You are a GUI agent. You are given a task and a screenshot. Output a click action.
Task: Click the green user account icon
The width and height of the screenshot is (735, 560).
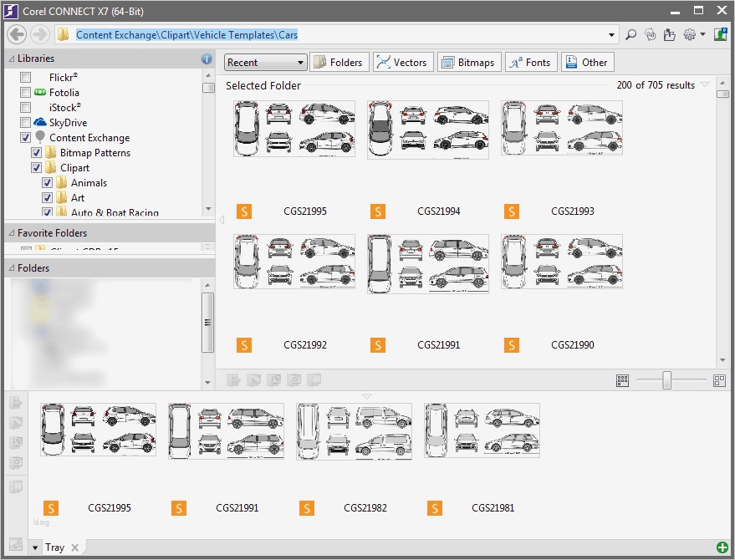[721, 34]
